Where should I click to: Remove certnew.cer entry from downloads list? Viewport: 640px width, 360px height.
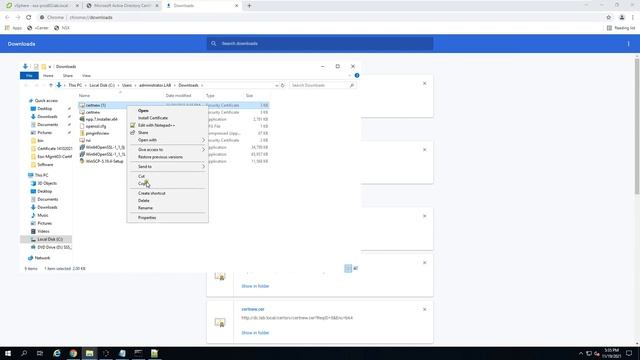click(x=424, y=309)
